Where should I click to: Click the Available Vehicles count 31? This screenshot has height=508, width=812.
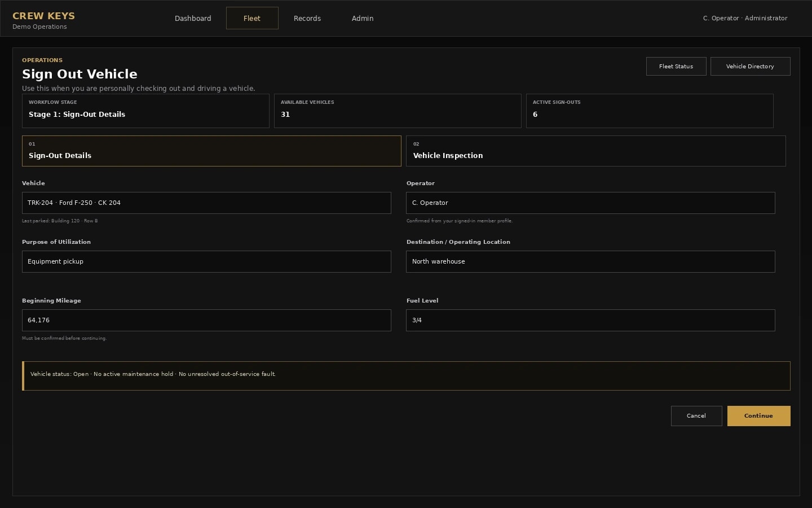click(285, 114)
